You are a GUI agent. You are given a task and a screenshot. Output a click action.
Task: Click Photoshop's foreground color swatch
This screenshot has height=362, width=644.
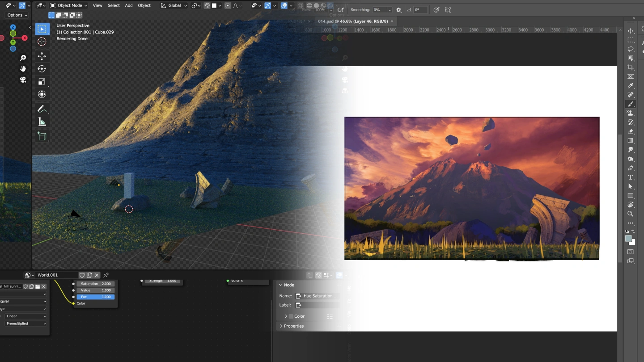(x=629, y=239)
